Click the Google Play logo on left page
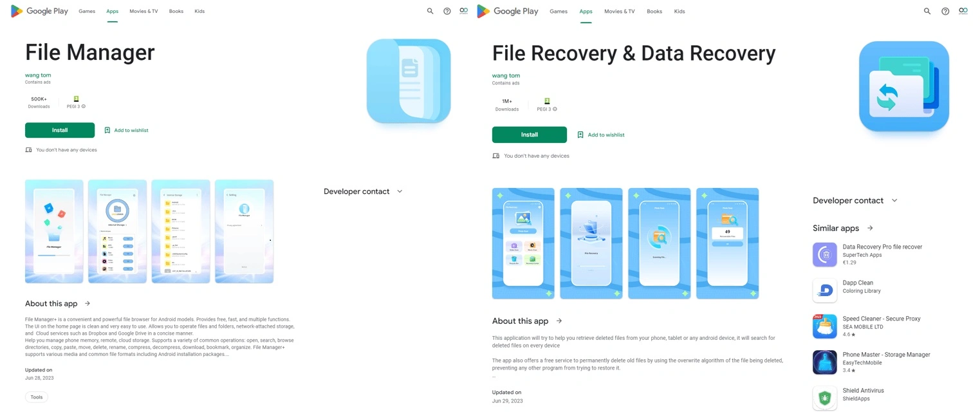Viewport: 980px width, 412px height. pos(39,11)
